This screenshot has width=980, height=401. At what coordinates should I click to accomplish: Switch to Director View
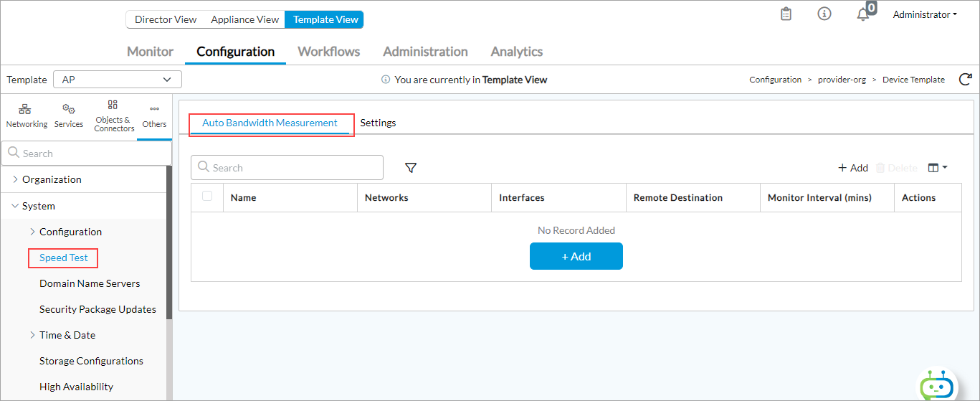pos(166,19)
